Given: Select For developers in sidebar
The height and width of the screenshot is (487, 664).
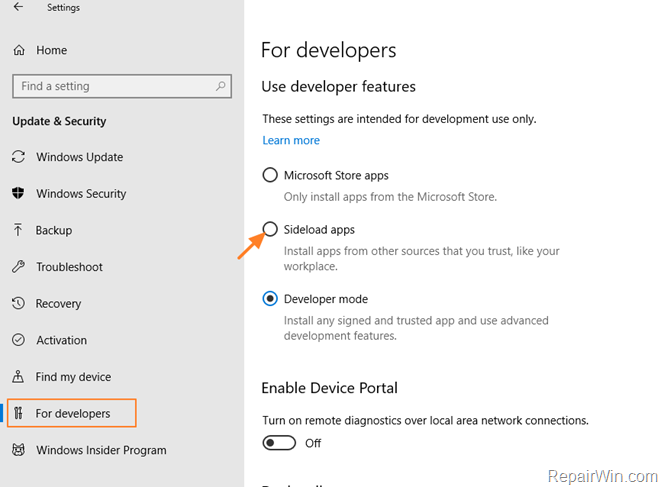Looking at the screenshot, I should (x=72, y=413).
